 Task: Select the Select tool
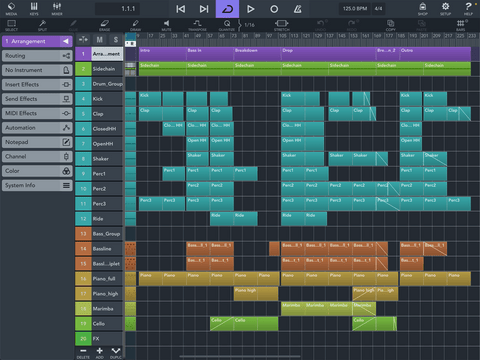point(11,25)
